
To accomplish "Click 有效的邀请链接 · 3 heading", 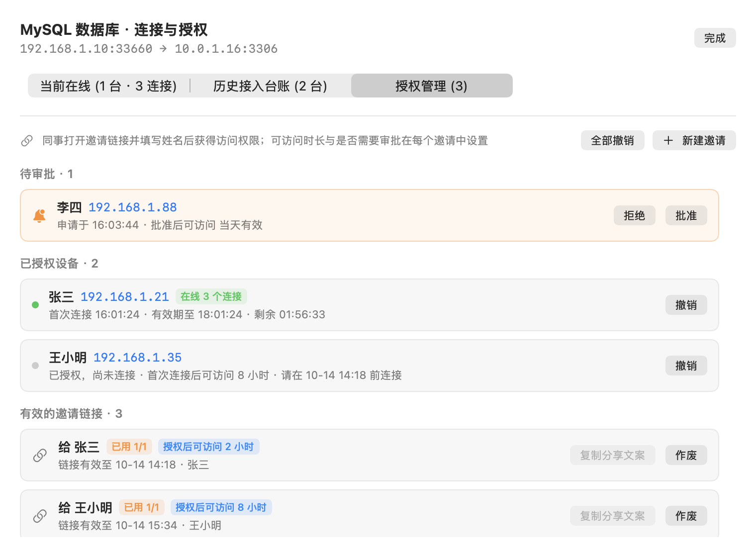I will pos(71,414).
